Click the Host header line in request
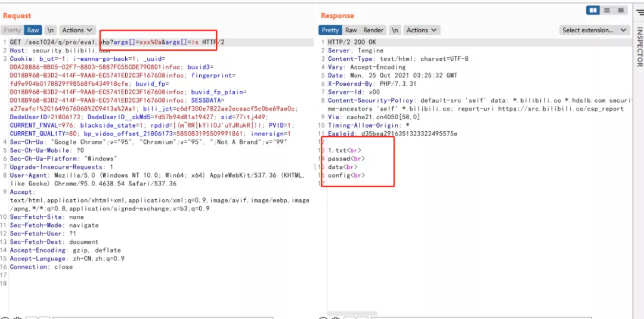This screenshot has width=644, height=319. [x=60, y=51]
